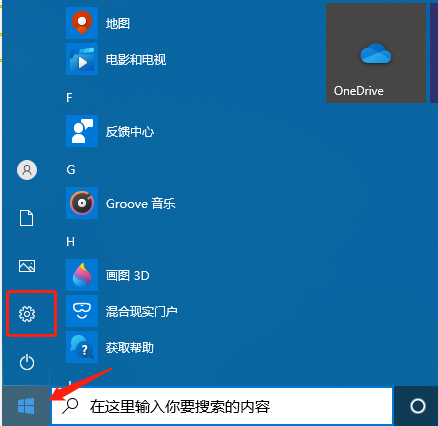The height and width of the screenshot is (426, 438).
Task: Select the 画图 3D text label
Action: click(128, 275)
